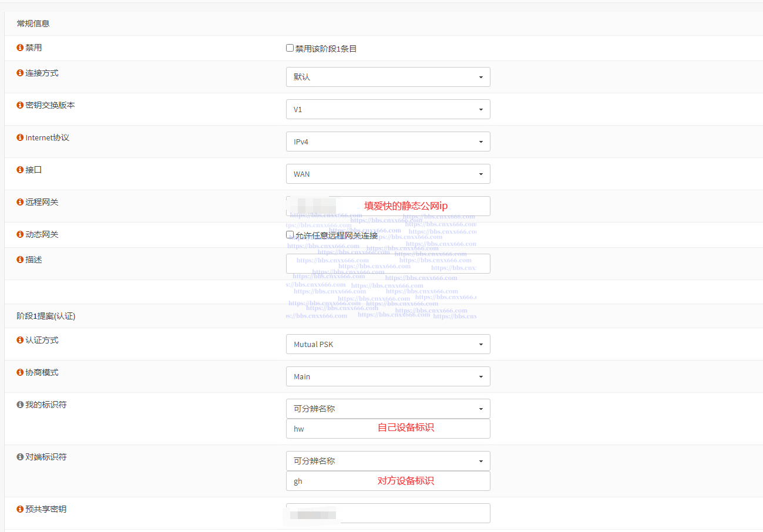Open 认证方式 dropdown showing Mutual PSK
The image size is (763, 532).
388,344
